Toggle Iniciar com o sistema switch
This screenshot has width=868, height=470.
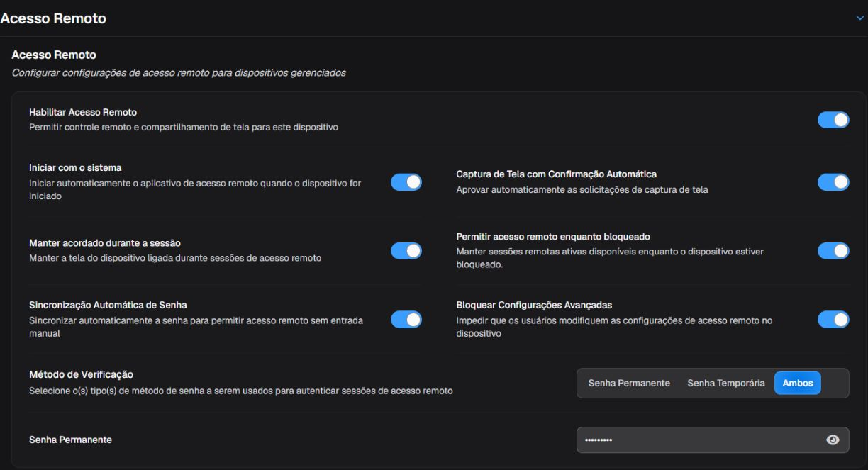click(406, 182)
